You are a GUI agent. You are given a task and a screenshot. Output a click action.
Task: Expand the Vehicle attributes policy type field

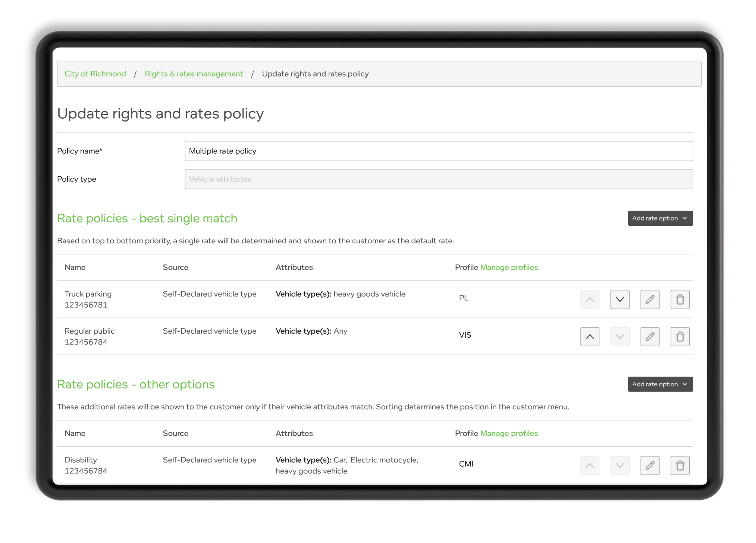coord(438,179)
